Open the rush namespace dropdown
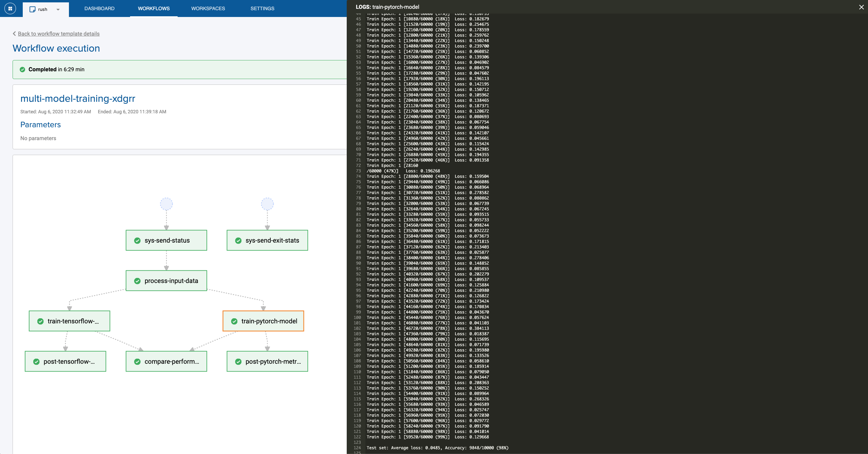This screenshot has width=868, height=454. pyautogui.click(x=58, y=10)
